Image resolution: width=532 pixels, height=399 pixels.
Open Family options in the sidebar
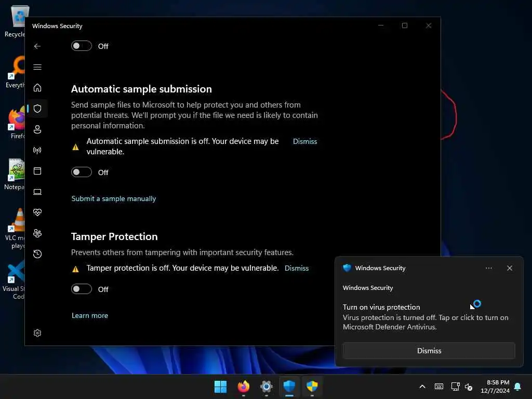point(37,233)
